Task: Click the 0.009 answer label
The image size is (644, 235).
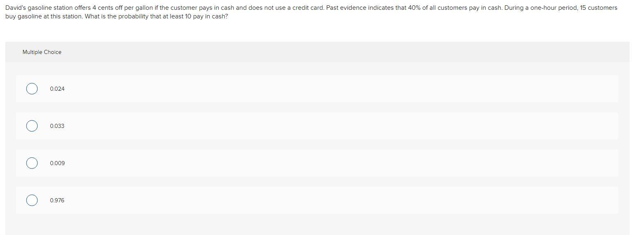Action: [57, 163]
